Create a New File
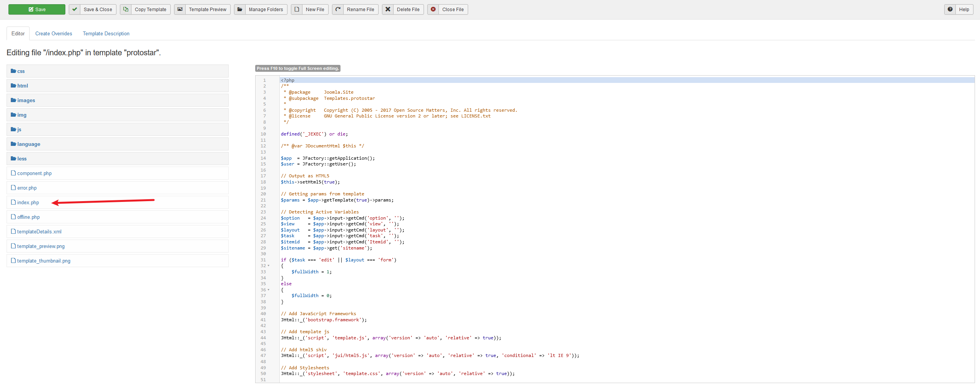Viewport: 980px width, 390px height. (x=310, y=10)
